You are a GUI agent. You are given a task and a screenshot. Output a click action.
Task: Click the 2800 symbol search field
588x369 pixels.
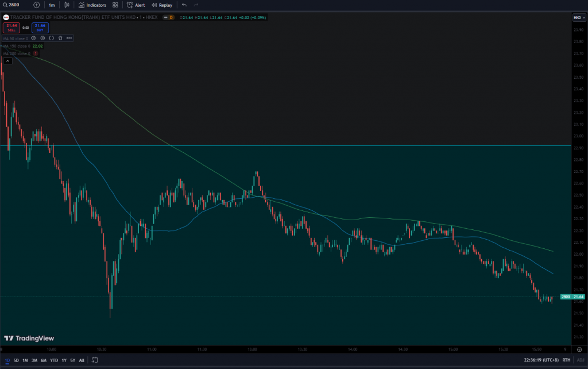click(x=14, y=5)
